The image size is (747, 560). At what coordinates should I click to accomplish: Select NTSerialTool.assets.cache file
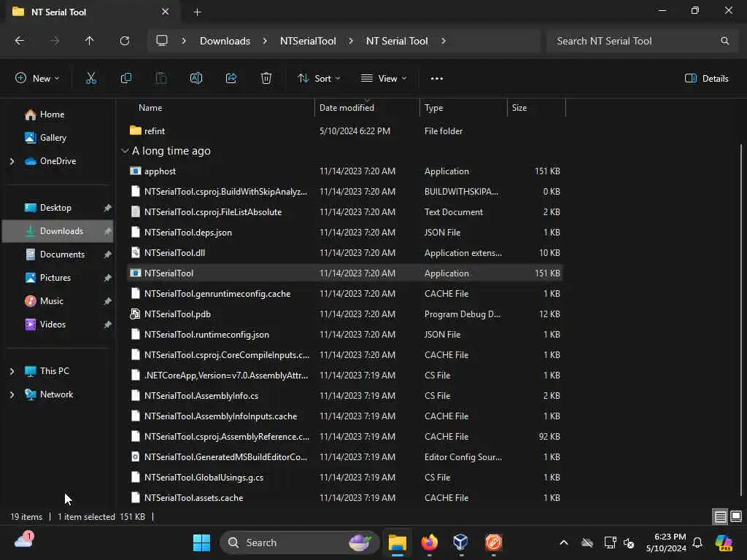pyautogui.click(x=344, y=497)
